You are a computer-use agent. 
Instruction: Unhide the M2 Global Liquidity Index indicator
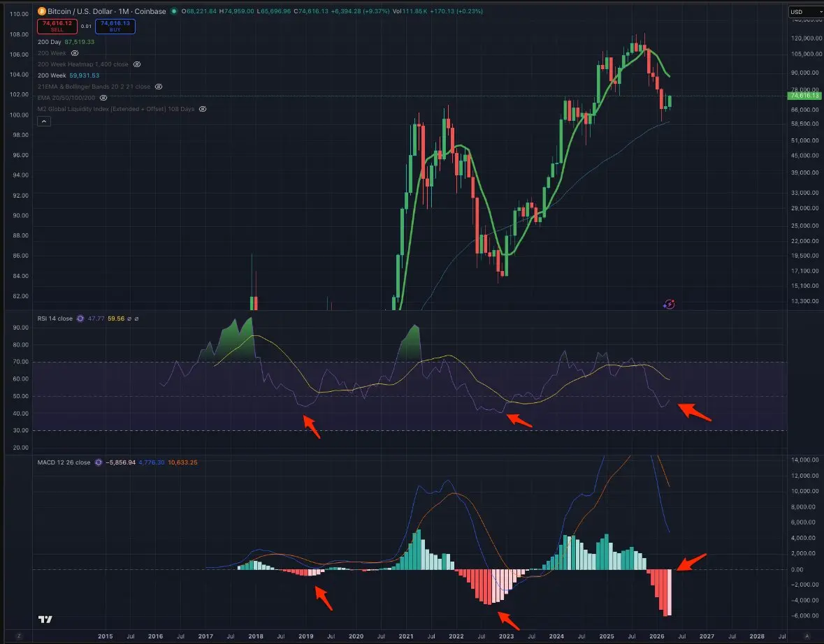coord(202,109)
